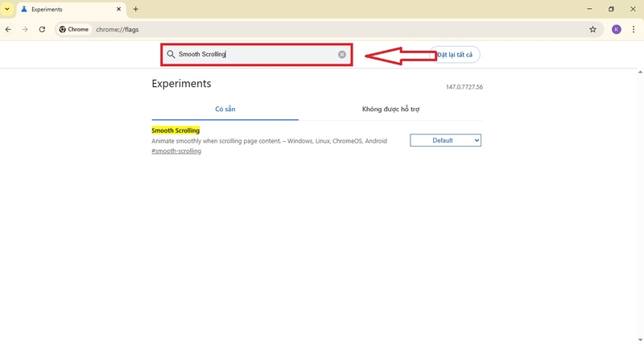Click the highlighted Smooth Scrolling title

[x=175, y=131]
